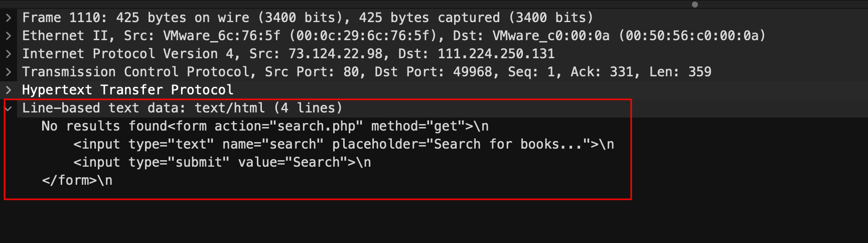The height and width of the screenshot is (243, 868).
Task: Click the destination MAC 00:50:56:c0:00:0a text
Action: (692, 36)
